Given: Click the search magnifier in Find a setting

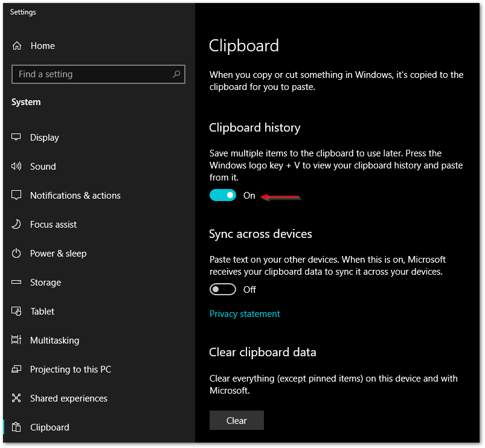Looking at the screenshot, I should tap(176, 74).
